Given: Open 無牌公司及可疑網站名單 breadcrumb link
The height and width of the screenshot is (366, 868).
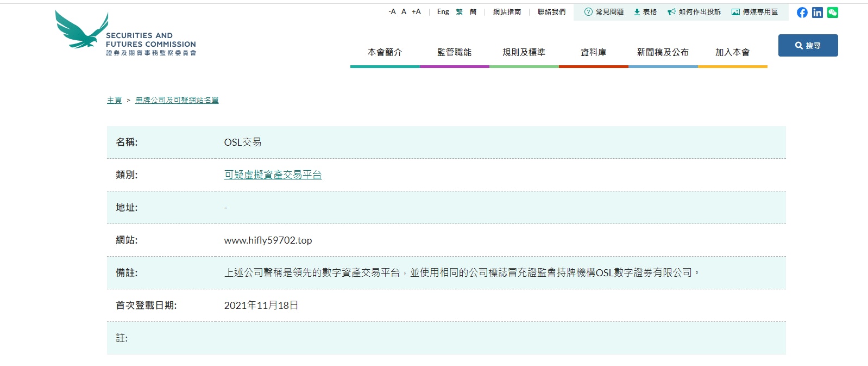Looking at the screenshot, I should [x=177, y=100].
